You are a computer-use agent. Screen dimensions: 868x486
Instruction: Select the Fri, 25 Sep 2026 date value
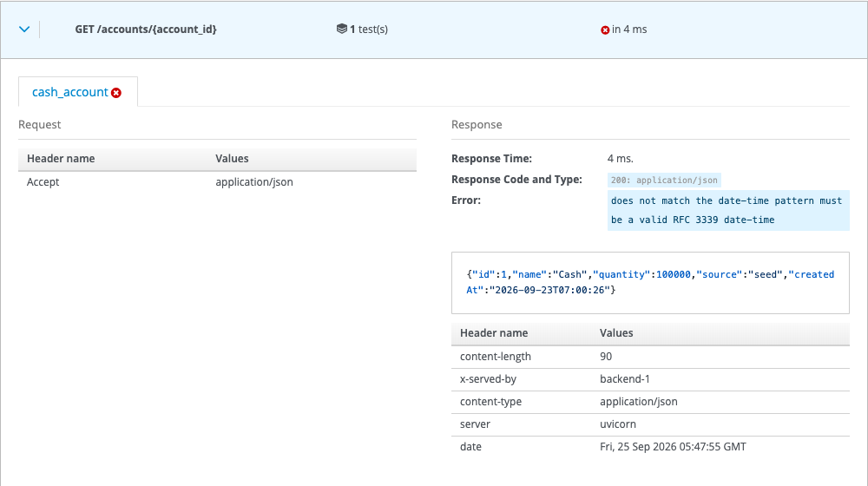[673, 447]
